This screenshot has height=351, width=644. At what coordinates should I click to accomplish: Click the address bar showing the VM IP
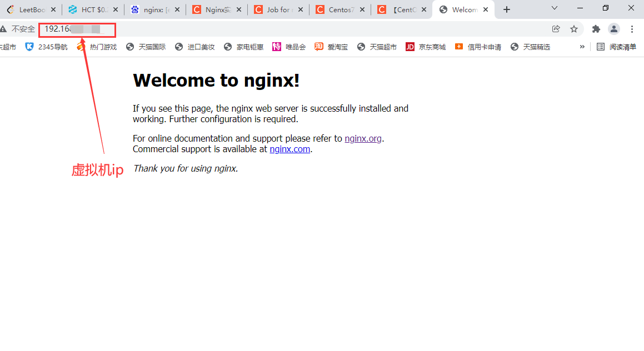point(77,30)
